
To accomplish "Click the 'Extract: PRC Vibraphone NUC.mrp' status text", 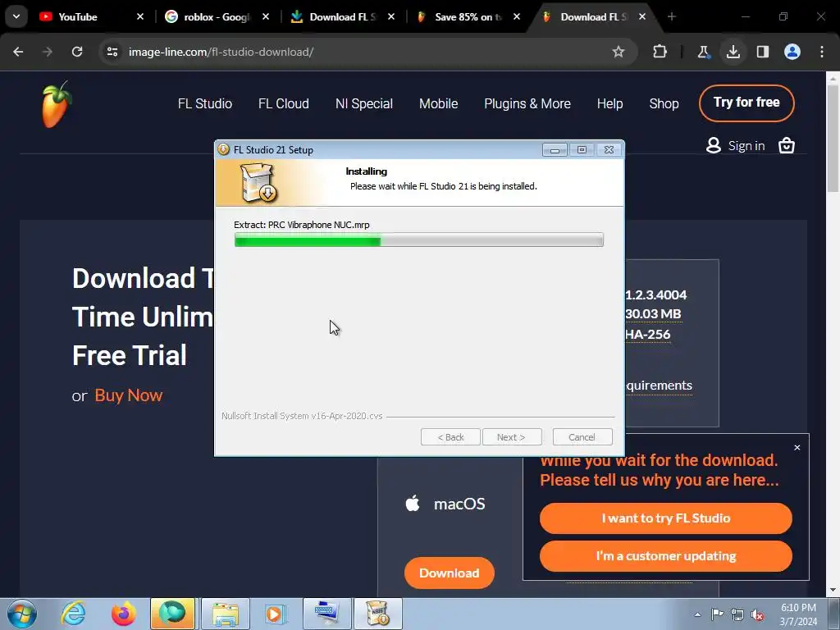I will 302,225.
